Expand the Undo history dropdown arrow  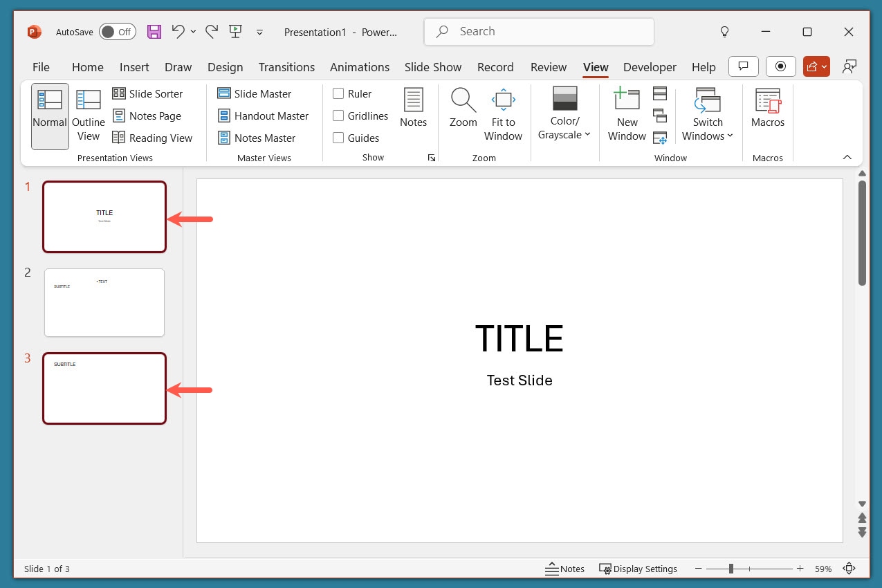coord(193,32)
